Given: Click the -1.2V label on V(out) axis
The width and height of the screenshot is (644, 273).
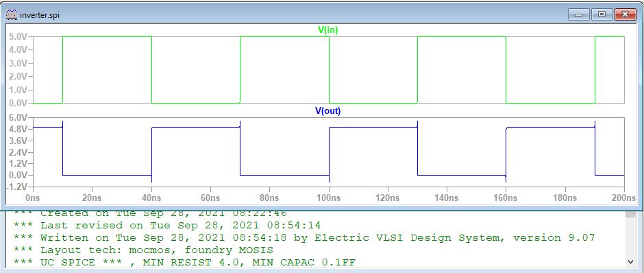Looking at the screenshot, I should [17, 187].
